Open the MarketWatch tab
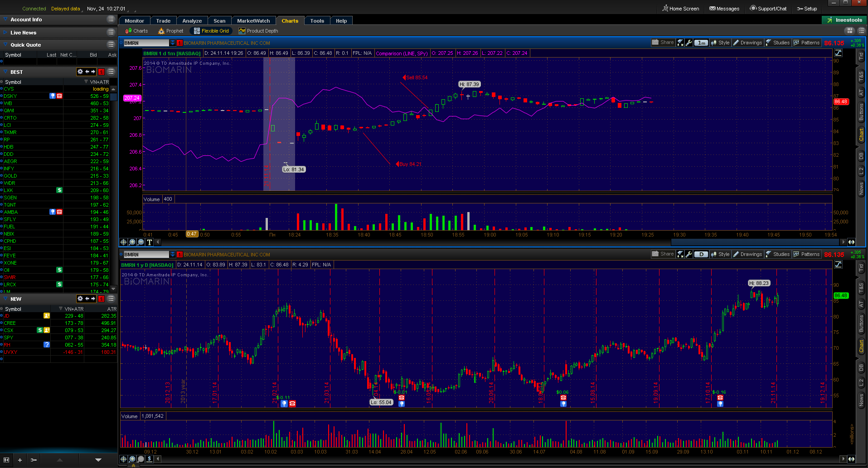Image resolution: width=868 pixels, height=468 pixels. pos(253,21)
